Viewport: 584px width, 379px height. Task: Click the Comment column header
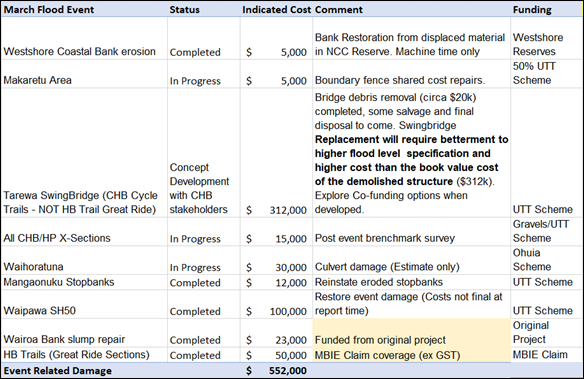412,9
